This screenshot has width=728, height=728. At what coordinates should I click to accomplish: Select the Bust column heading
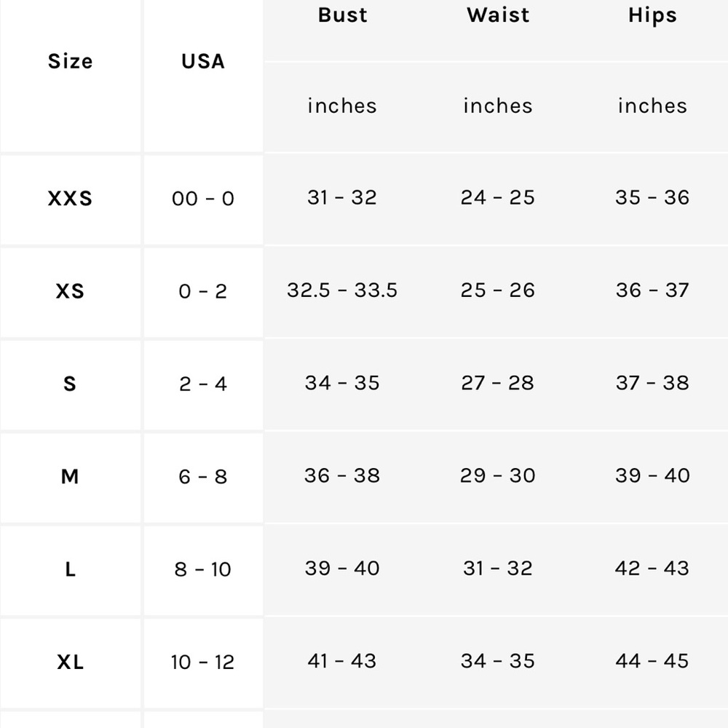point(343,15)
